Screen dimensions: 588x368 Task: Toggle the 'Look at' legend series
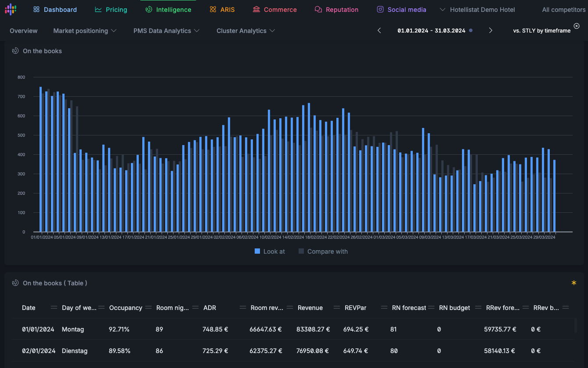coord(270,251)
